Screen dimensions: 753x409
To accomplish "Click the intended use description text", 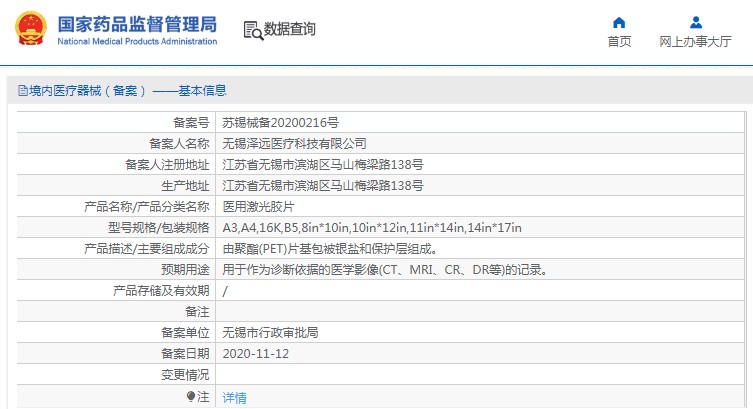I will click(385, 270).
